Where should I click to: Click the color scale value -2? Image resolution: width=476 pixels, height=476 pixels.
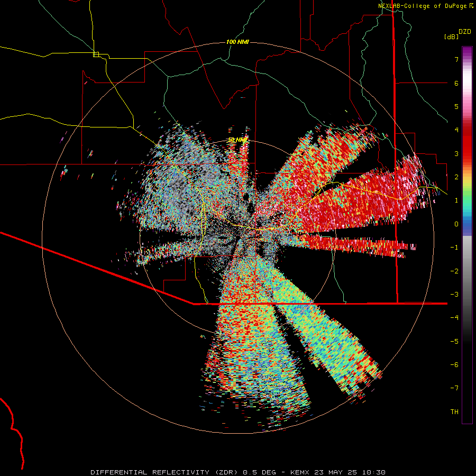coord(454,271)
